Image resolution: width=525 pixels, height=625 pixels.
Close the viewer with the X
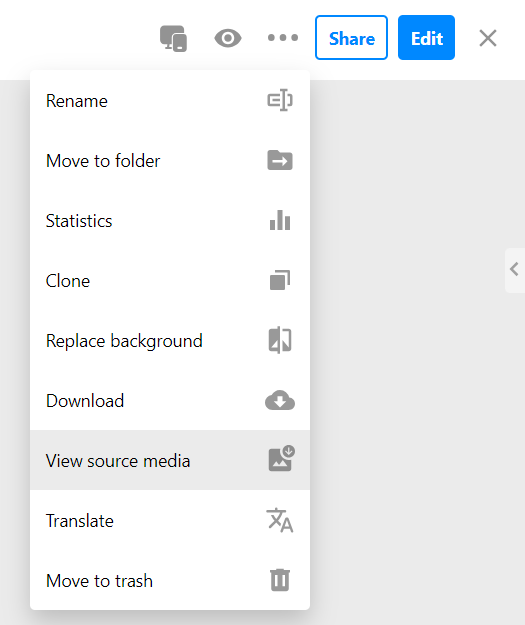[x=488, y=38]
